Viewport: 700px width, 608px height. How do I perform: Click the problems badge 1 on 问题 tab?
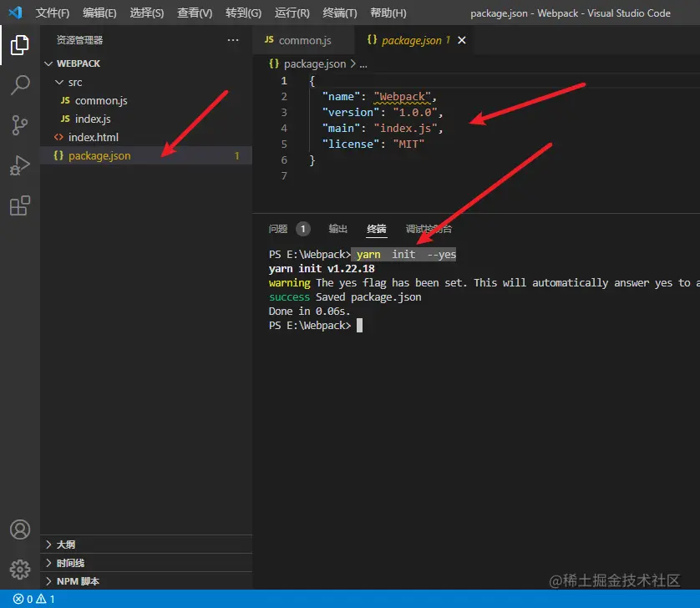tap(302, 229)
